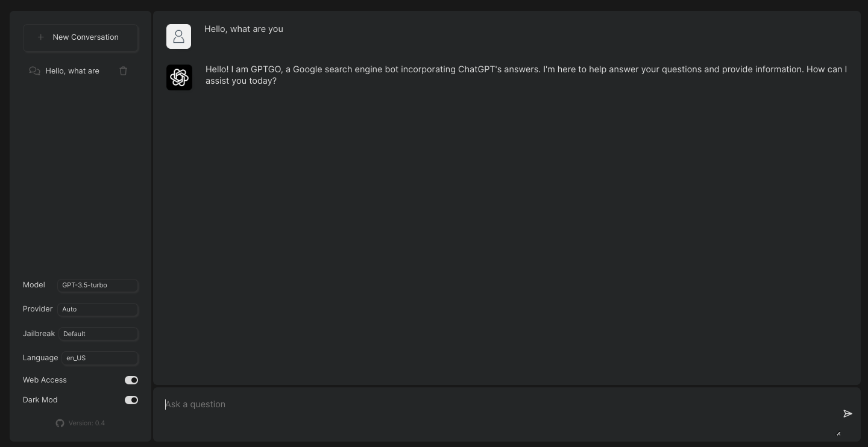Disable the Web Access switch

[x=131, y=380]
